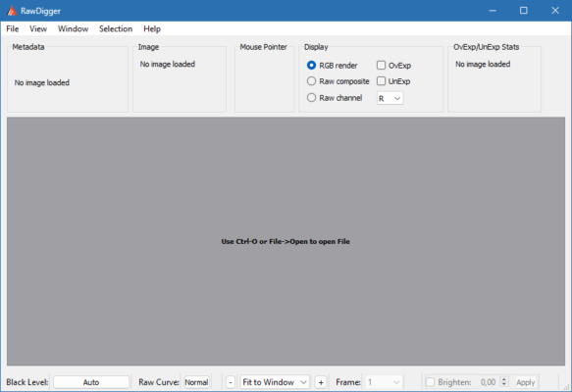The image size is (572, 392).
Task: Click the Raw Curve Normal button
Action: click(196, 382)
